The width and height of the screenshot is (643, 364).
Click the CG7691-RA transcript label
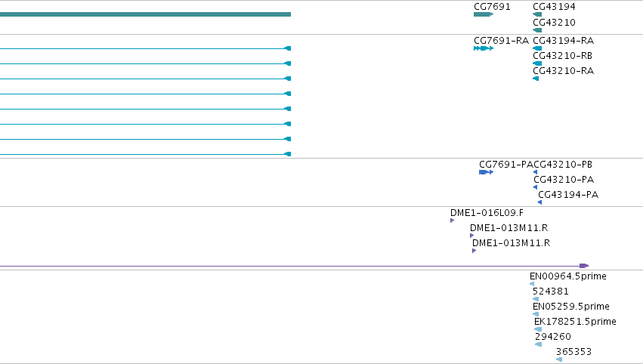501,41
